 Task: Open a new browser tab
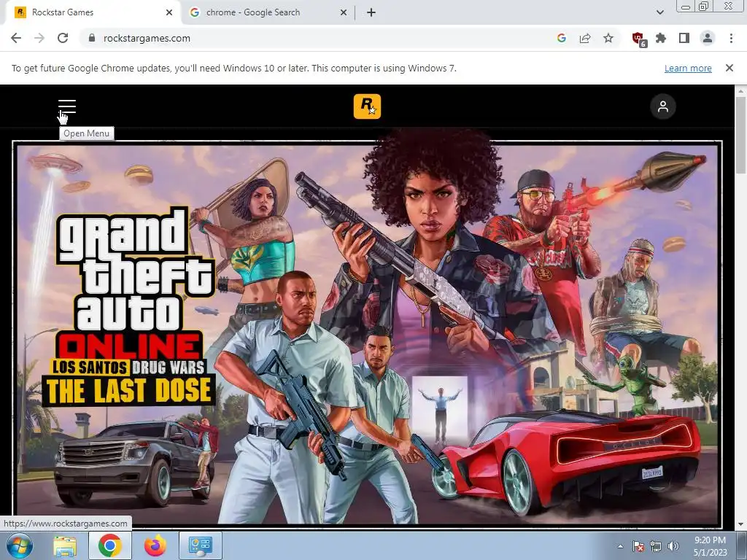(x=371, y=12)
